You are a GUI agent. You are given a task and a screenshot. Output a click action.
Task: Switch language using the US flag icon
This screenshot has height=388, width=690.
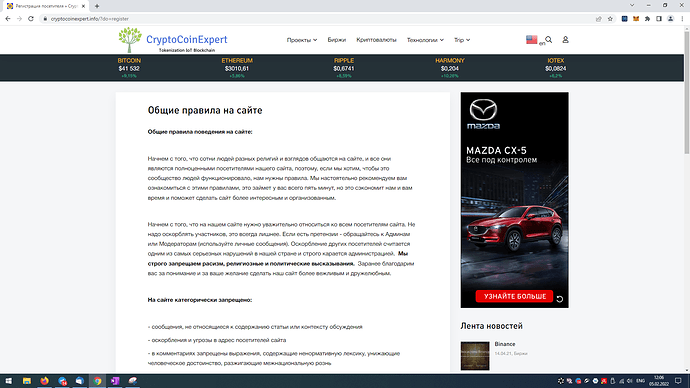pyautogui.click(x=532, y=40)
